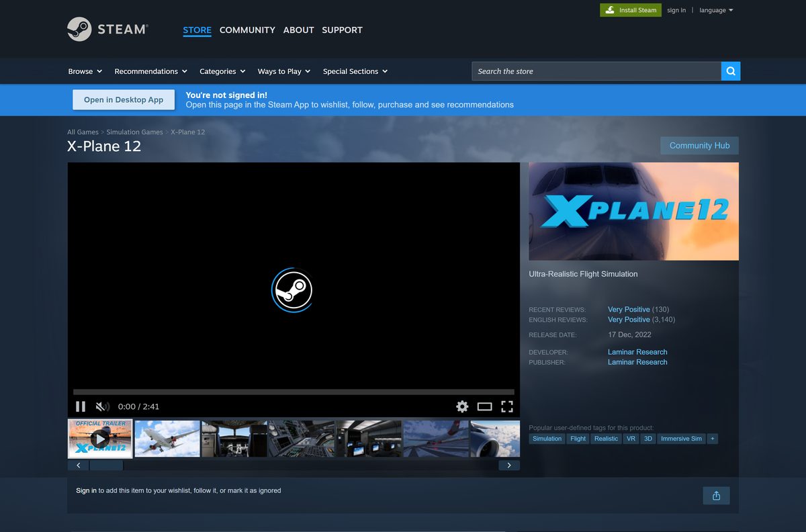Click the store search magnifier button
The height and width of the screenshot is (532, 806).
pos(731,71)
